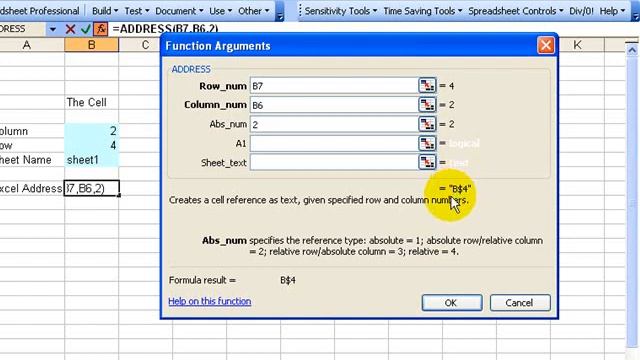Viewport: 640px width, 360px height.
Task: Select column B header
Action: tap(91, 45)
